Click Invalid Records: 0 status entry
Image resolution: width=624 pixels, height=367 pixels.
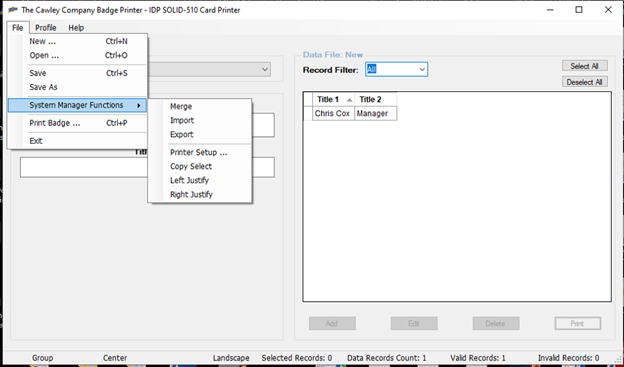[568, 358]
